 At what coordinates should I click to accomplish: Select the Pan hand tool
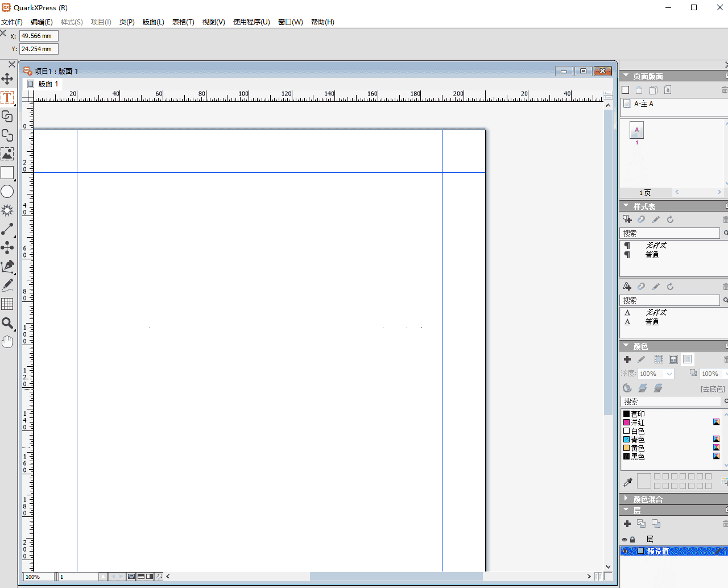click(x=7, y=342)
